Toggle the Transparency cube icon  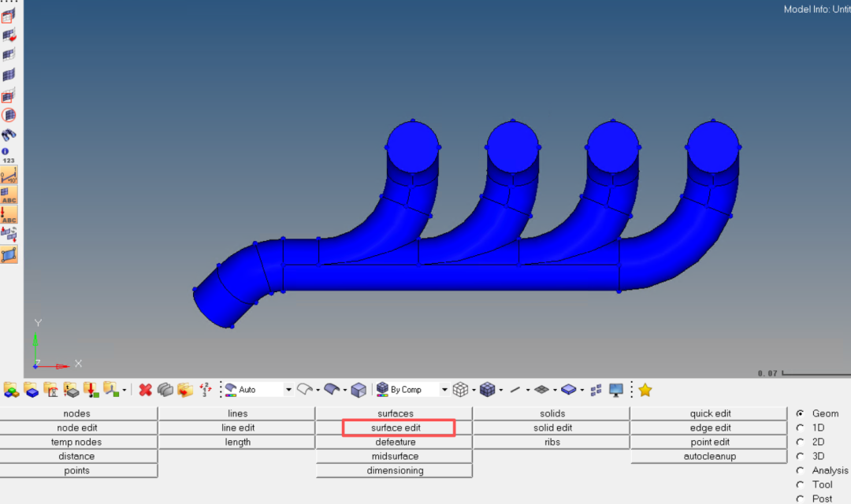(x=359, y=390)
